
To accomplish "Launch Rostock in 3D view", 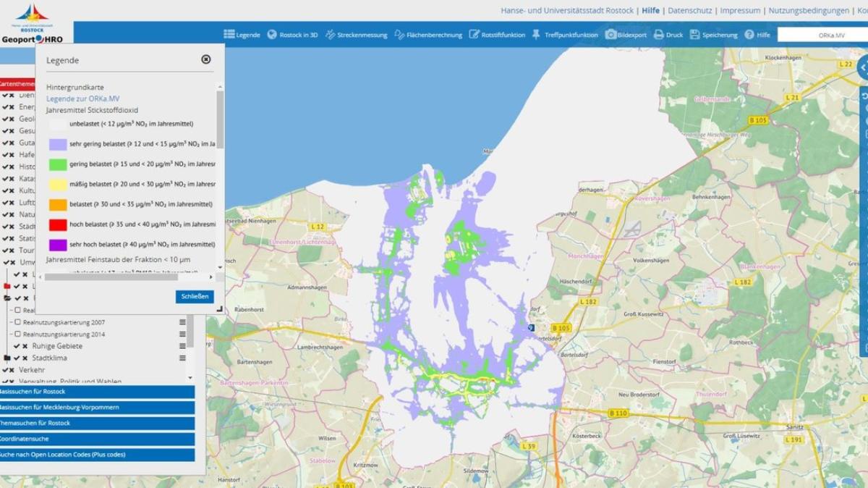I will pyautogui.click(x=293, y=33).
